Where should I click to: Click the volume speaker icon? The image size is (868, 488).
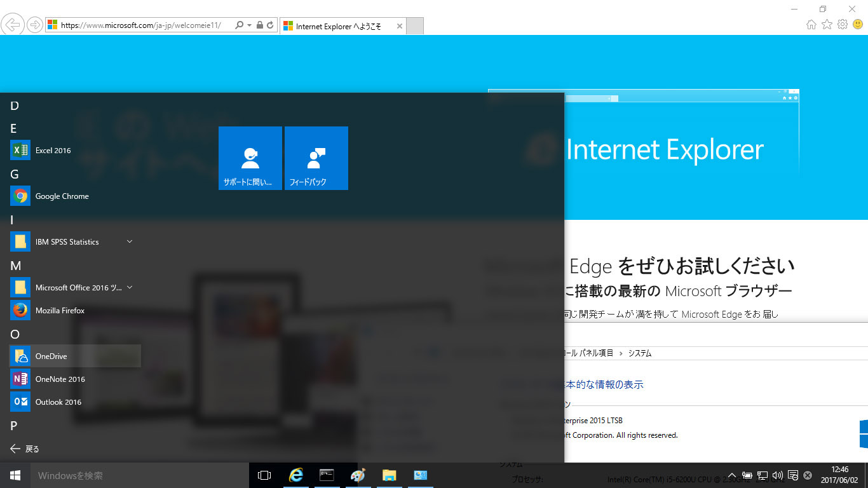tap(778, 475)
